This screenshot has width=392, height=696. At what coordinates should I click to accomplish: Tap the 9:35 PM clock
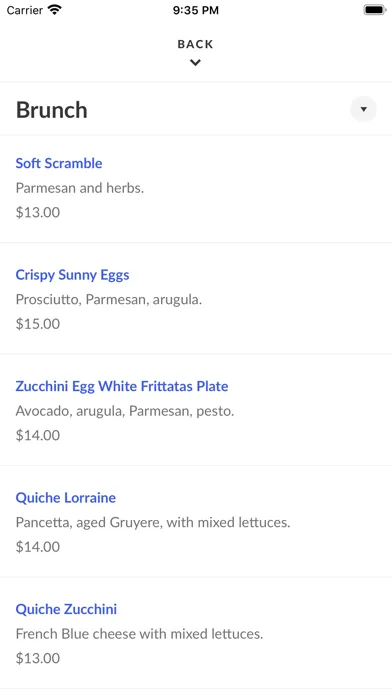[196, 10]
